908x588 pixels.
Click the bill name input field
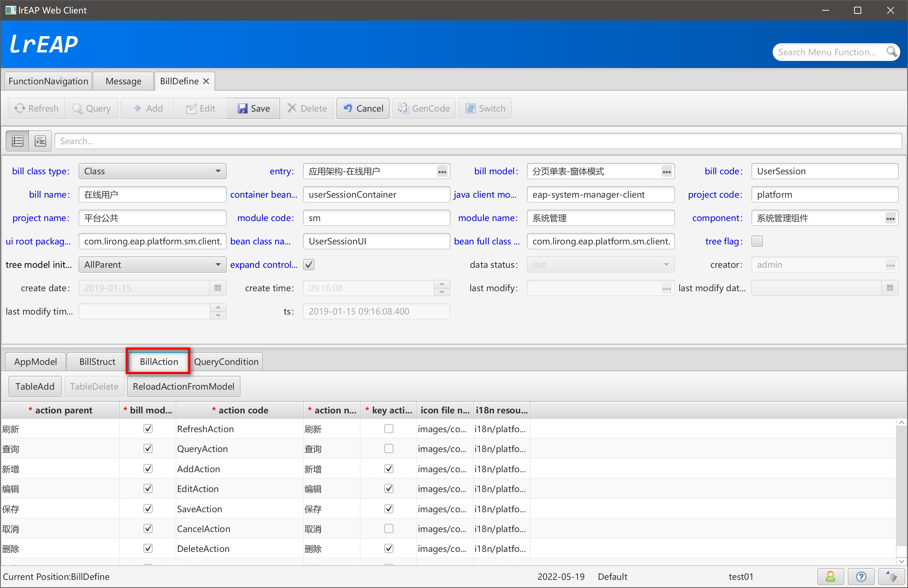point(152,194)
